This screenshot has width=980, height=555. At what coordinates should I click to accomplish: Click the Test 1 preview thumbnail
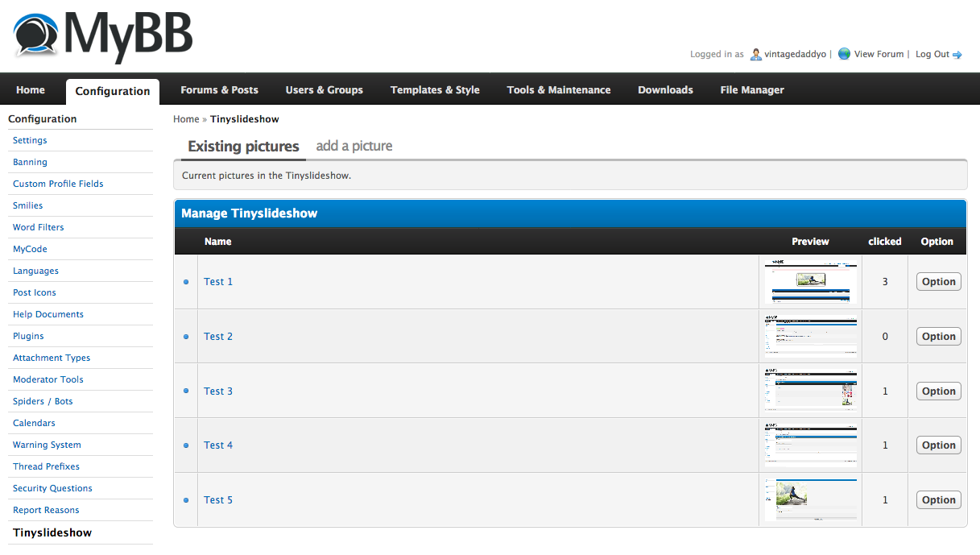click(810, 281)
